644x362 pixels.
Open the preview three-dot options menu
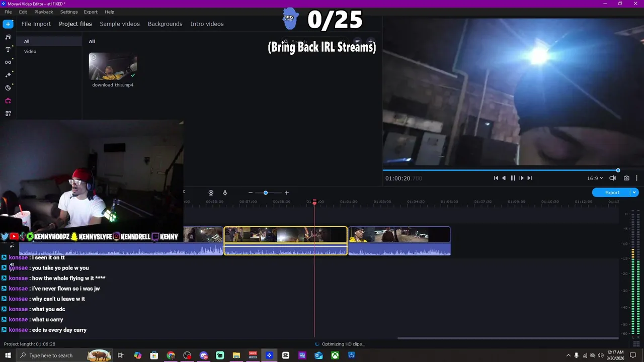point(636,178)
